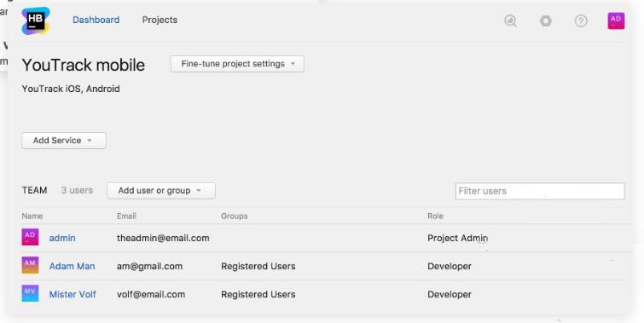Screen dimensions: 644x323
Task: Open the help question mark icon
Action: coord(581,20)
